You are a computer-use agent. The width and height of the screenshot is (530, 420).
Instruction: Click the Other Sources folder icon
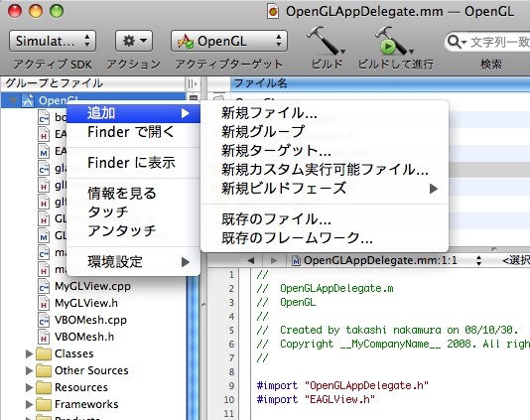coord(44,370)
